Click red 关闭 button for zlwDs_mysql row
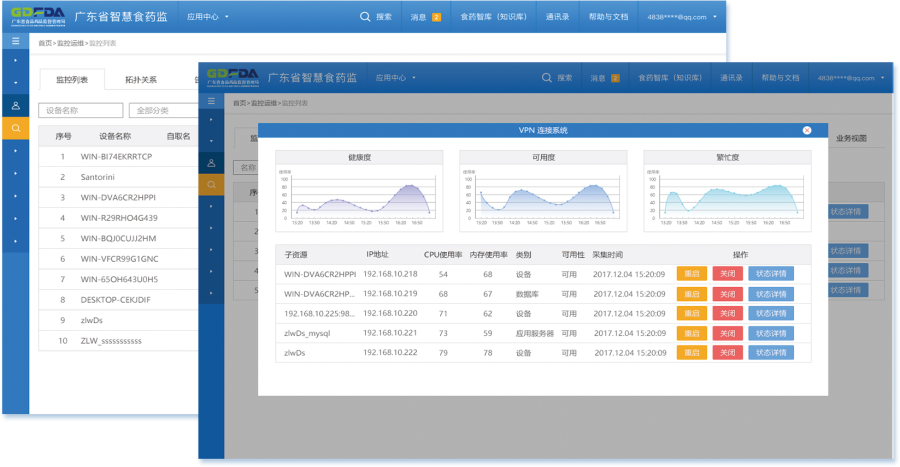The width and height of the screenshot is (900, 467). pos(727,333)
